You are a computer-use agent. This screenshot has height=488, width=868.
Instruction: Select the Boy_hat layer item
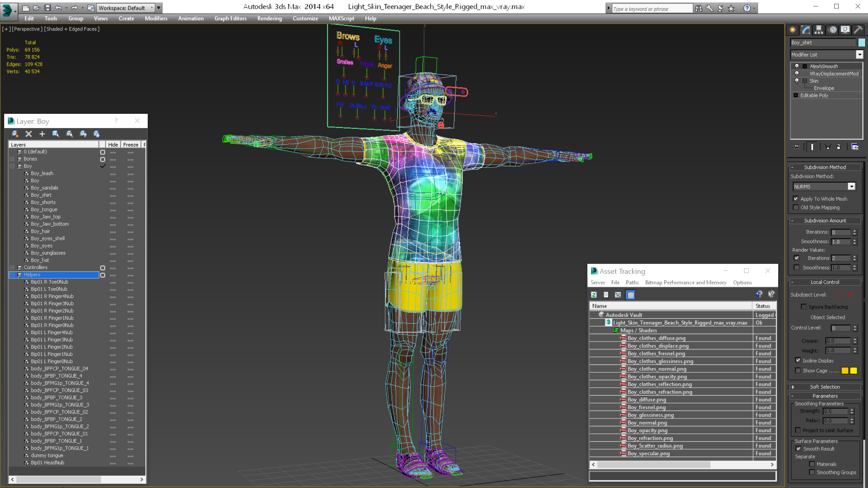[40, 260]
